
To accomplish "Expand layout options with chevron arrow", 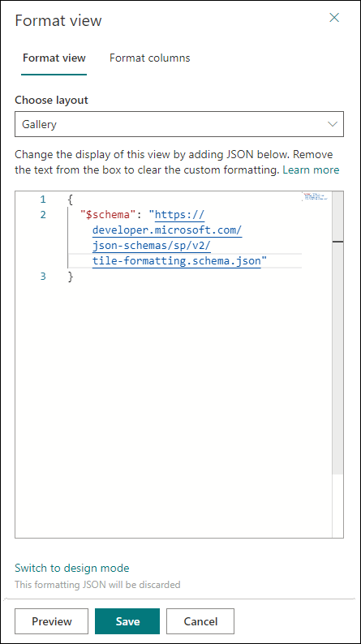I will (x=333, y=124).
